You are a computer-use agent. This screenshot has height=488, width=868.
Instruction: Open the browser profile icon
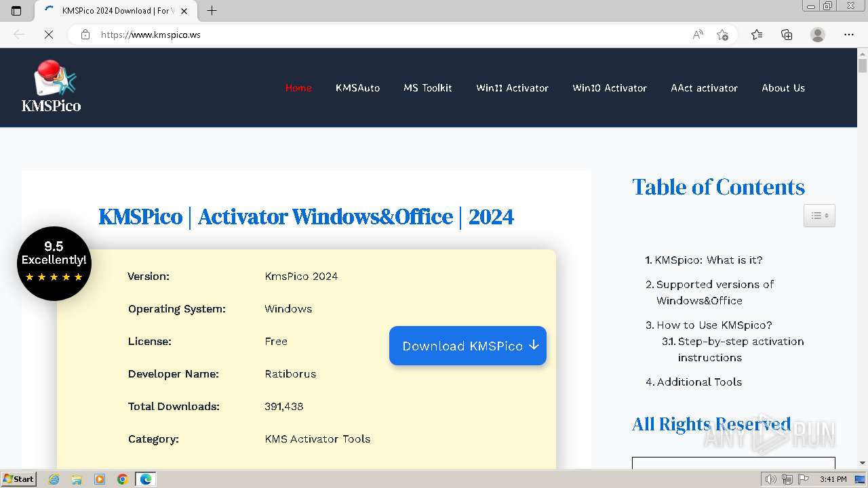[818, 35]
